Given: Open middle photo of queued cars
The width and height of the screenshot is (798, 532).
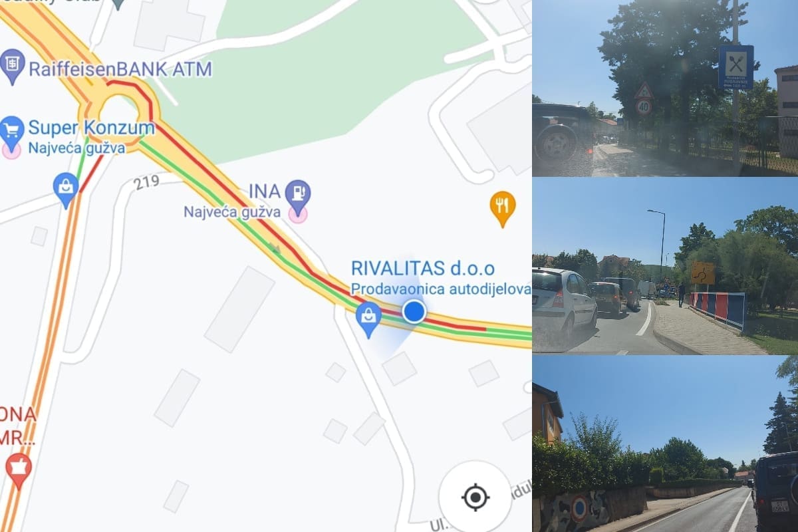Looking at the screenshot, I should pyautogui.click(x=665, y=266).
